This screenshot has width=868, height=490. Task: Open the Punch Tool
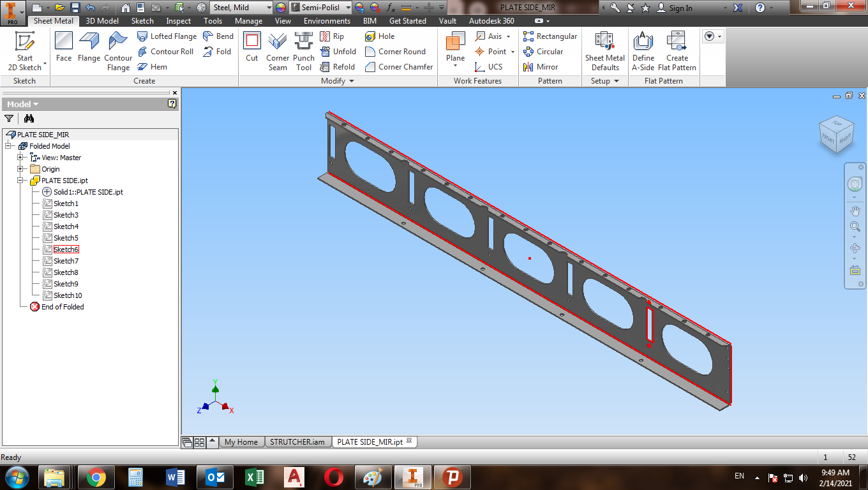coord(304,51)
